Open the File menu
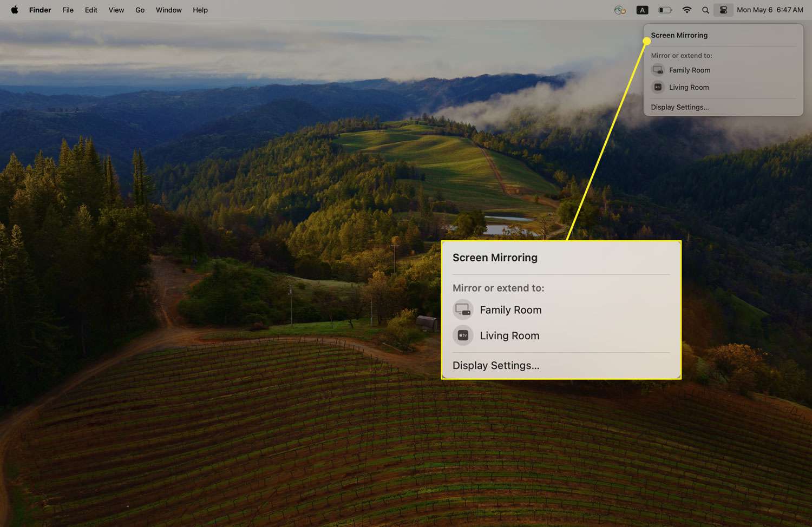Screen dimensions: 812x527 (68, 10)
